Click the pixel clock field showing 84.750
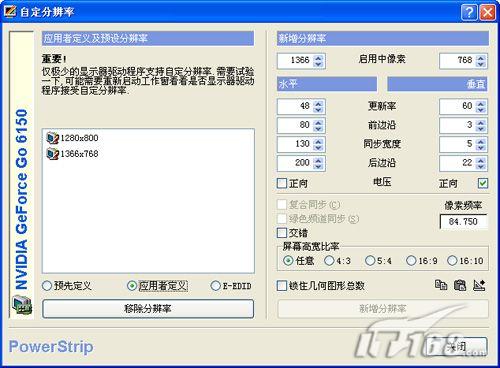Screen dimensions: 500x368 [x=464, y=222]
